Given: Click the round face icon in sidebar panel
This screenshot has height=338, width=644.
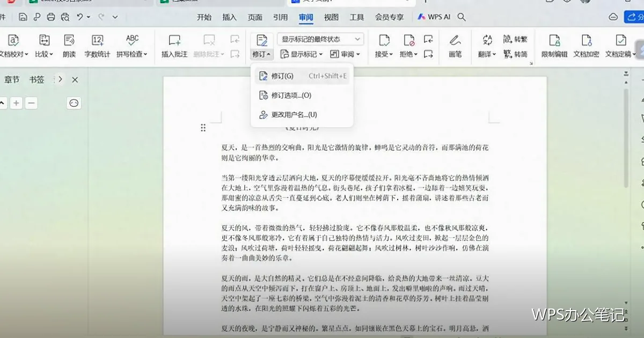Looking at the screenshot, I should [74, 103].
